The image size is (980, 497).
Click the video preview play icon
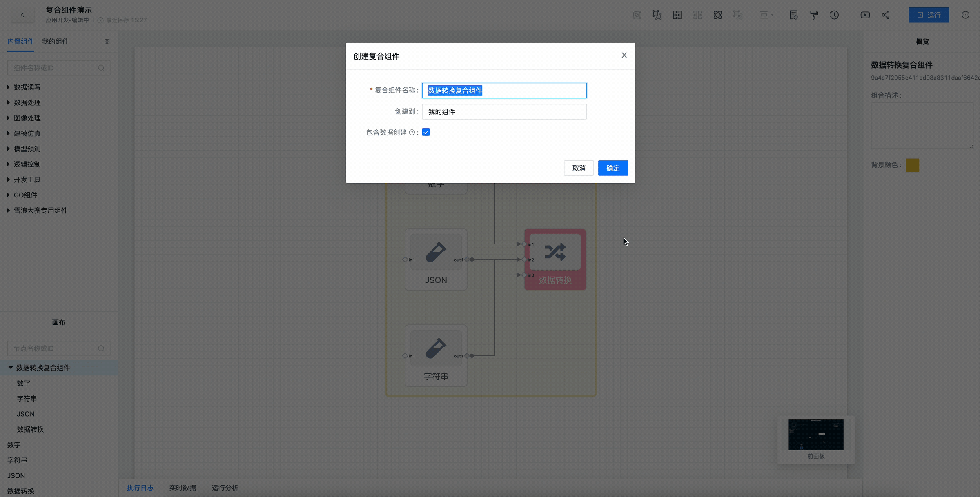point(865,15)
